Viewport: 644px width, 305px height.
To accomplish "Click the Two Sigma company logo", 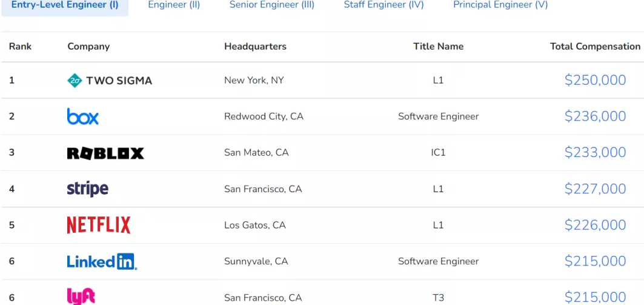I will (x=110, y=80).
